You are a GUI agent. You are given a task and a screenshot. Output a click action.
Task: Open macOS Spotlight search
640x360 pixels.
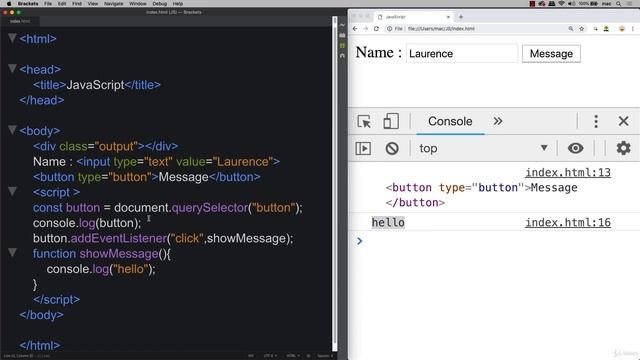pyautogui.click(x=618, y=4)
